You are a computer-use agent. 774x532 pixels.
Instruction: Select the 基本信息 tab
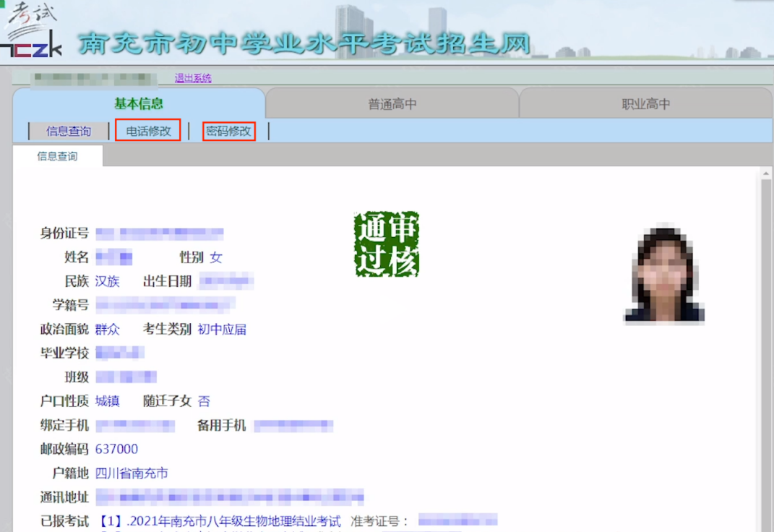coord(137,103)
